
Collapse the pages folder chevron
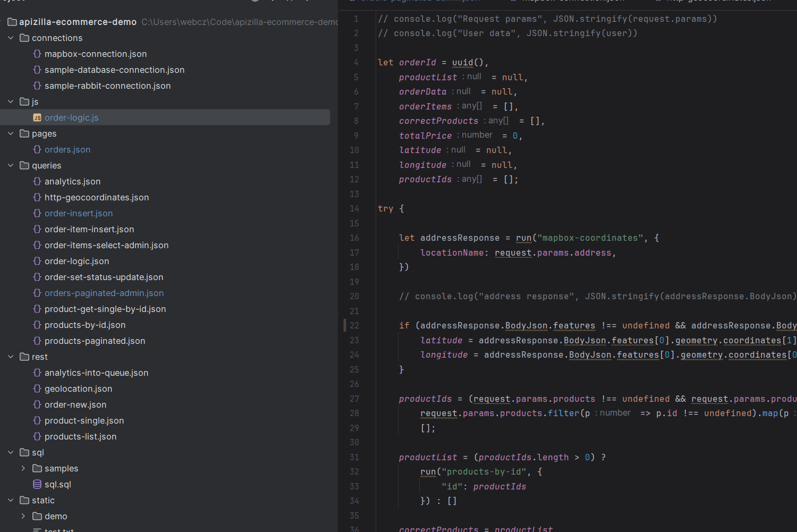click(11, 133)
